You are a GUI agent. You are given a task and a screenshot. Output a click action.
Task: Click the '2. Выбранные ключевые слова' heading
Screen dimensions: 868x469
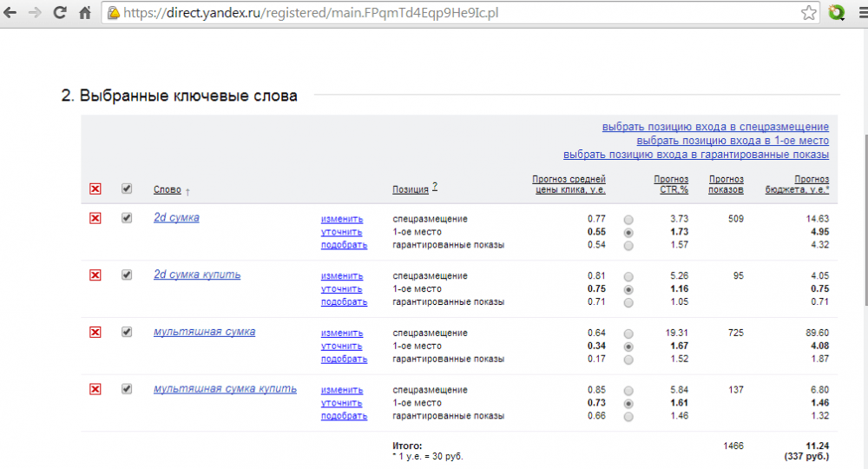click(180, 96)
